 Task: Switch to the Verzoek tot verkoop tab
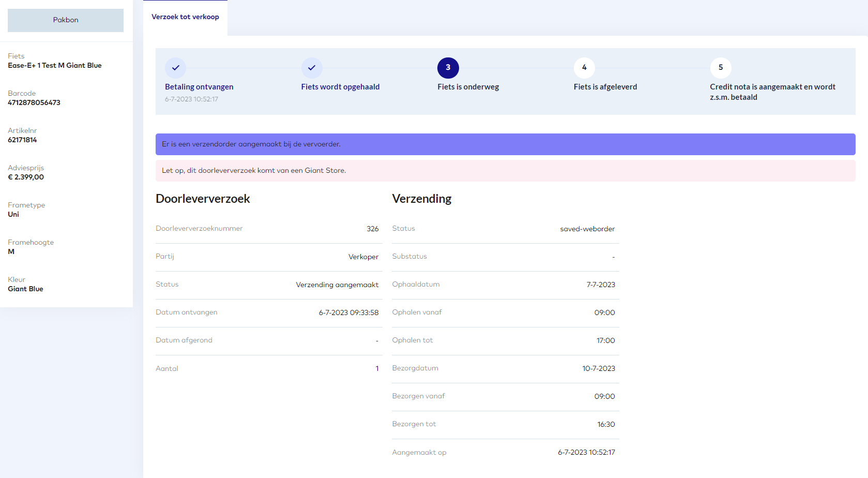185,17
